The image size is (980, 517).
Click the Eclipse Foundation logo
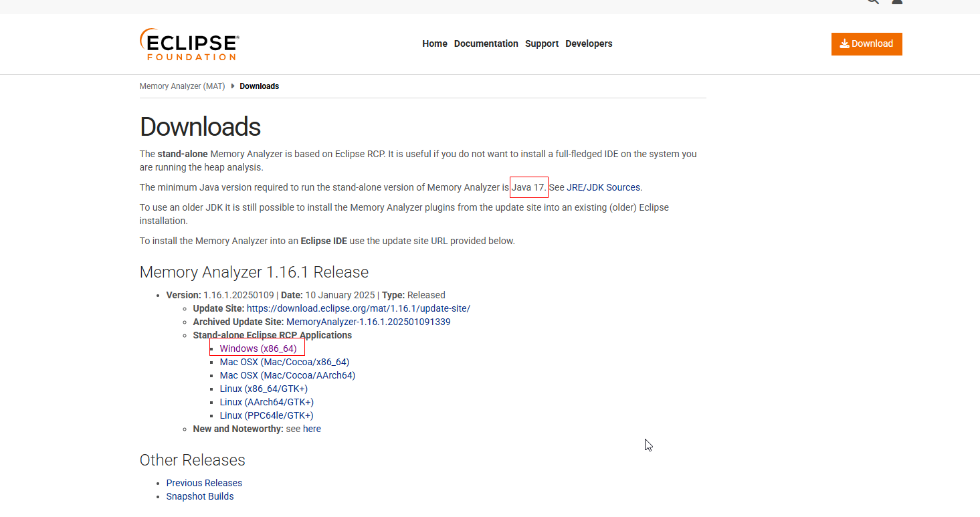[x=189, y=44]
